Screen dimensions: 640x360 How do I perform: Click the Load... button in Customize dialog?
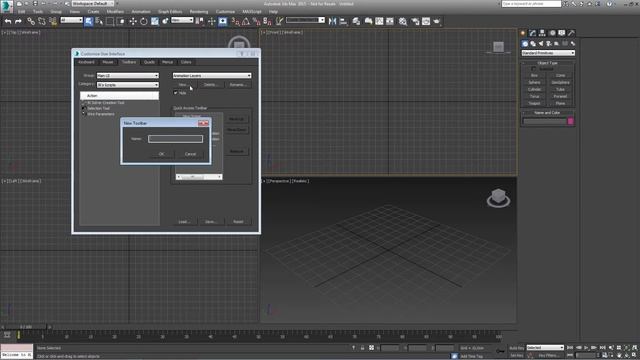(x=184, y=222)
